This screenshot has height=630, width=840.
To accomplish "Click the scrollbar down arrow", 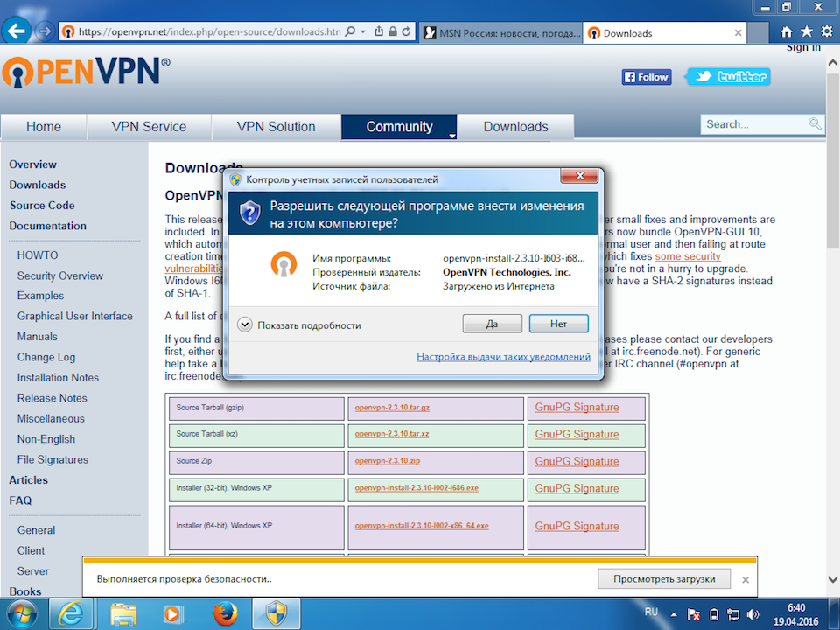I will point(832,579).
